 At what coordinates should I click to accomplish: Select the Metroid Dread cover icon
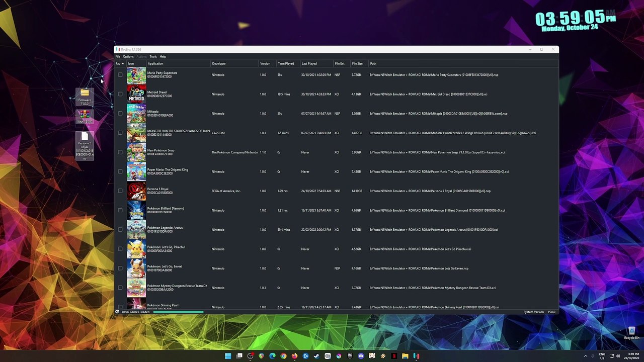point(136,94)
